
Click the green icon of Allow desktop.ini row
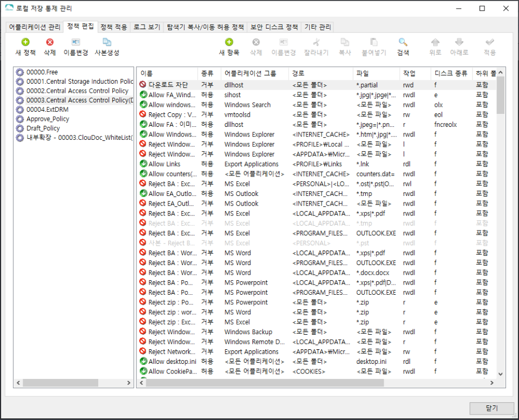143,361
